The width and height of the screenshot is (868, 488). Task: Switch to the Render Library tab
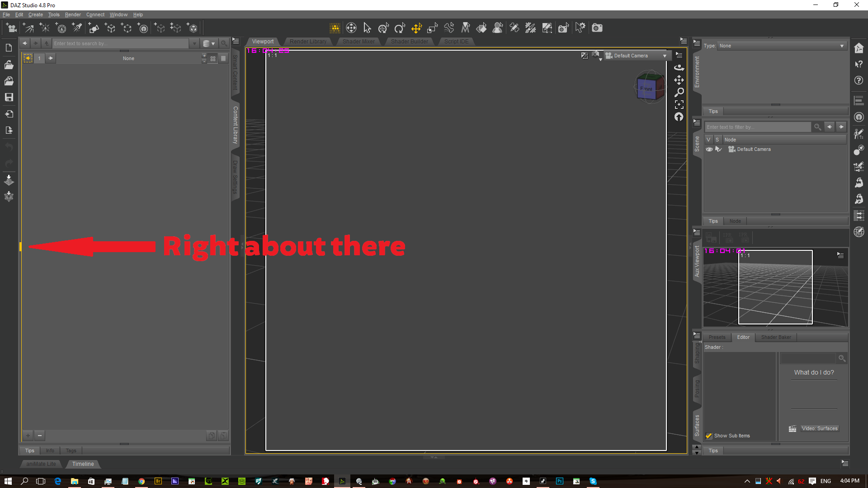(308, 41)
